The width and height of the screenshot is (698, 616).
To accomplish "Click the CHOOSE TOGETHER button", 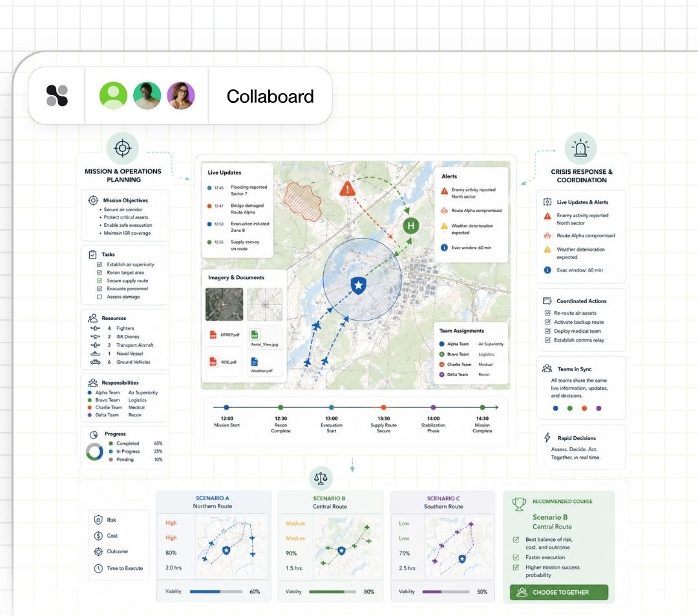I will click(x=558, y=593).
